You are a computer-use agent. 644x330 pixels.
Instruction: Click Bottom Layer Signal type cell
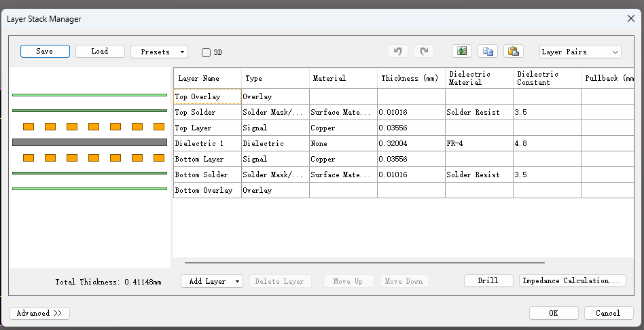tap(275, 159)
